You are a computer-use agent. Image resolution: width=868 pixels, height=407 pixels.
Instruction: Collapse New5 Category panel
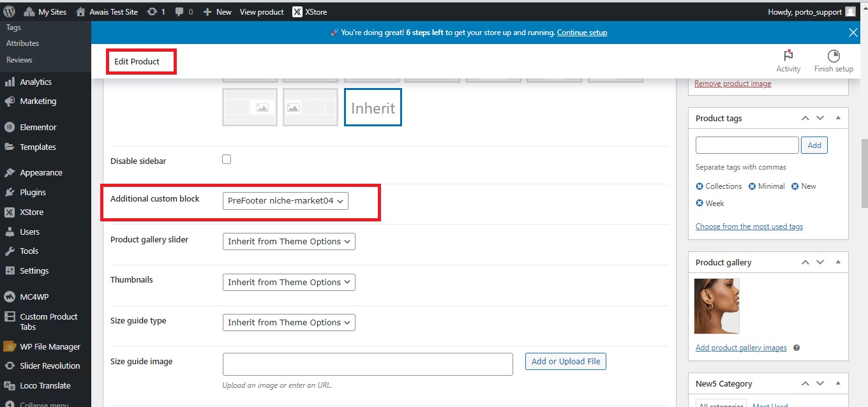click(838, 384)
